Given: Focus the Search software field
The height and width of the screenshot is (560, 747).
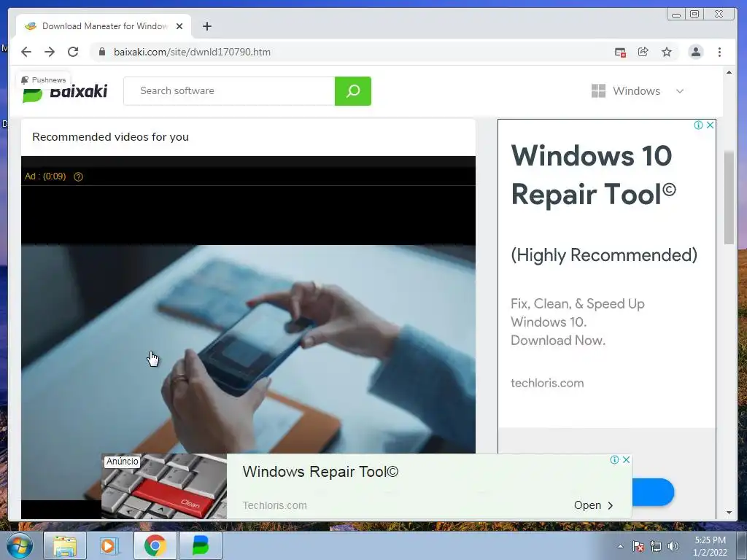Looking at the screenshot, I should [x=229, y=91].
